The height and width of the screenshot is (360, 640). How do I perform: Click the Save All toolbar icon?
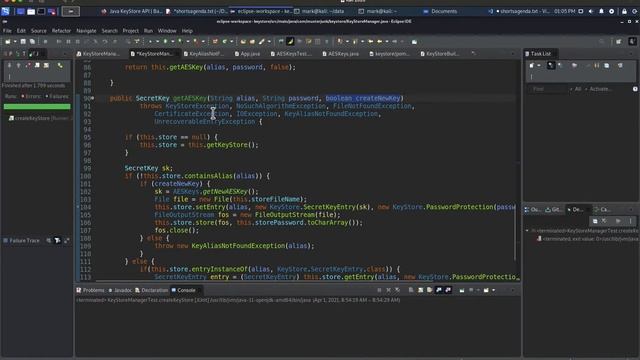32,41
